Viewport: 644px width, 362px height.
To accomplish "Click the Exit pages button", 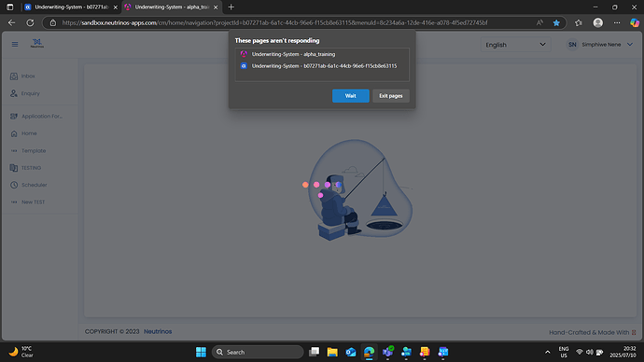I will [390, 95].
